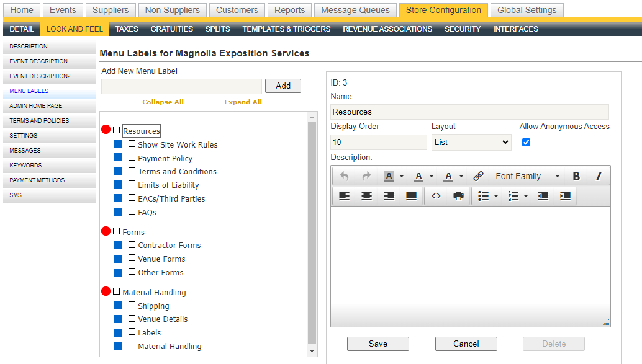Collapse the Resources menu tree node
The image size is (642, 364).
point(115,130)
